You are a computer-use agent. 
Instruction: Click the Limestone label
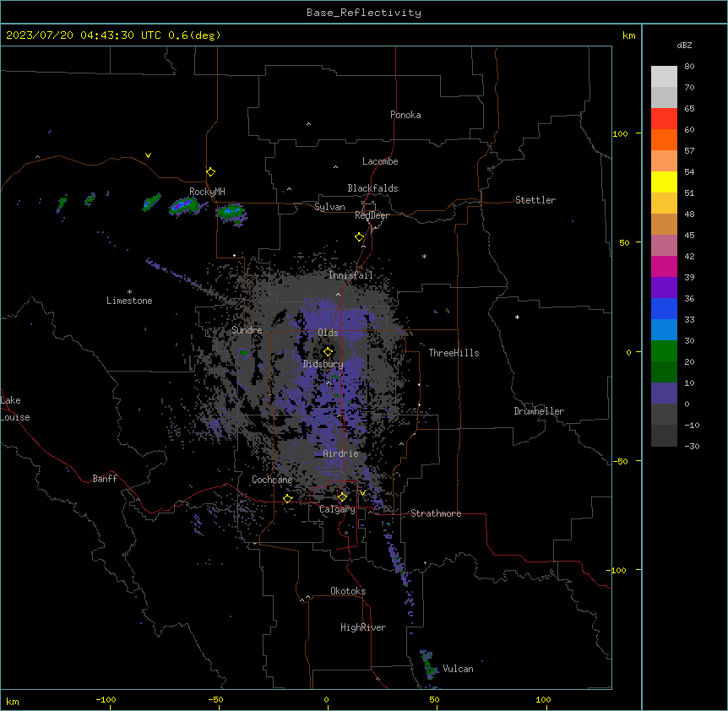[x=129, y=301]
